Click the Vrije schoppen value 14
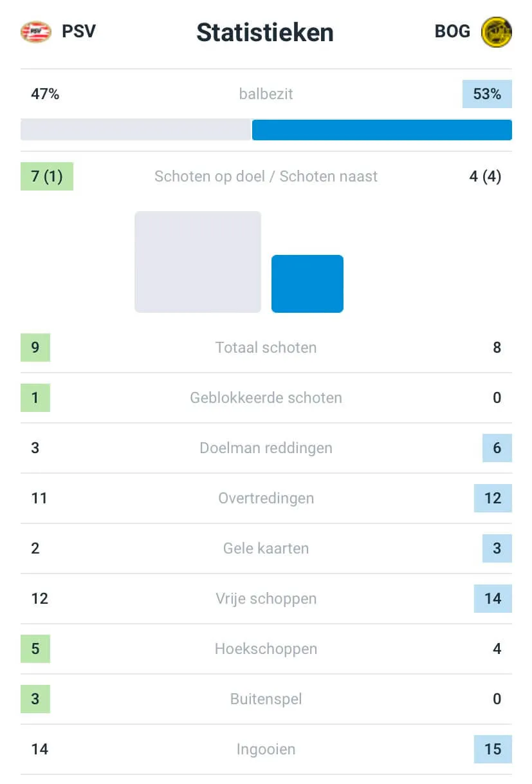Image resolution: width=532 pixels, height=784 pixels. [x=493, y=599]
